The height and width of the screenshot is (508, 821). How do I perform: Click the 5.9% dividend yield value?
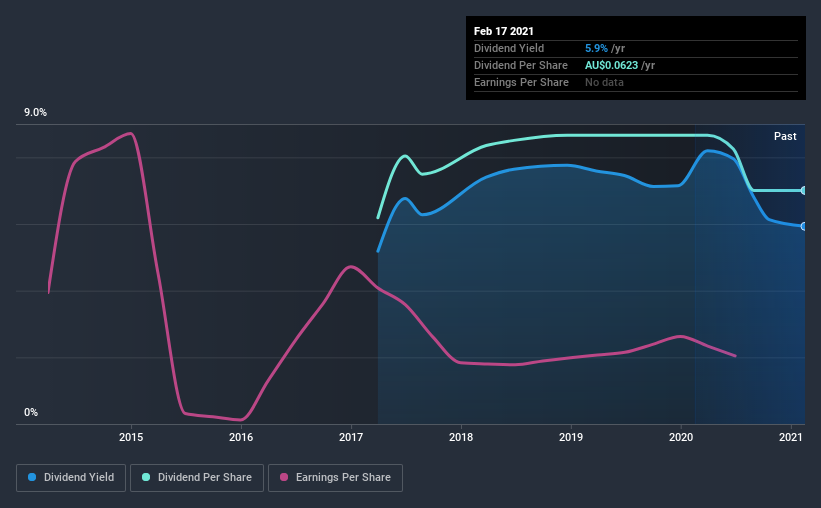pos(596,48)
